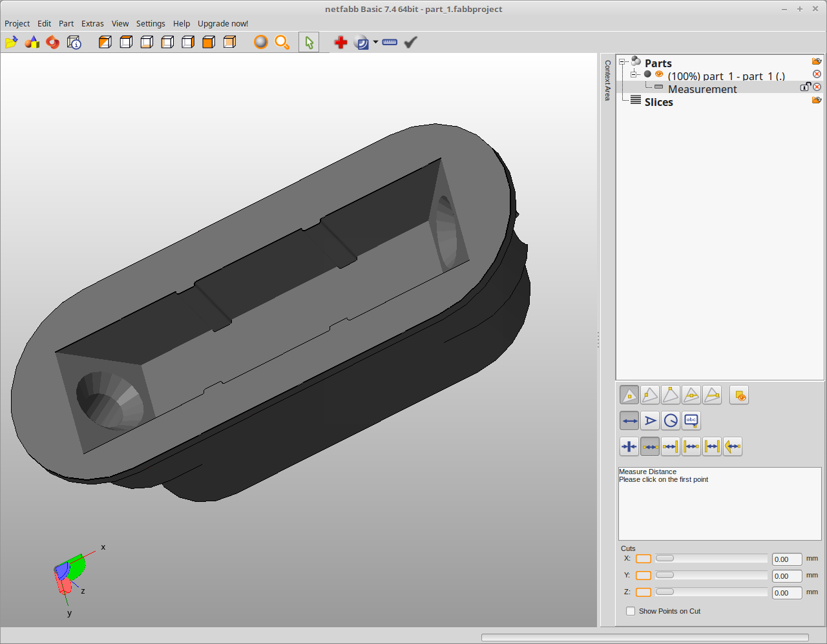Toggle the lock on Measurement item
The image size is (827, 644).
click(805, 87)
